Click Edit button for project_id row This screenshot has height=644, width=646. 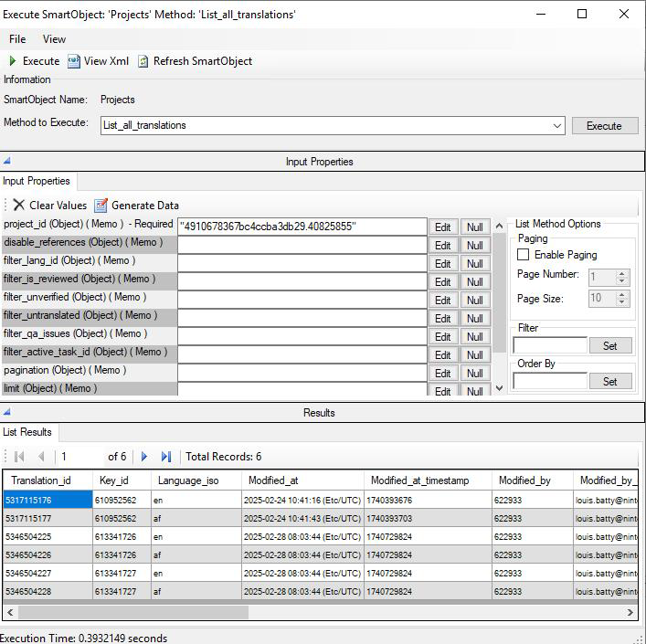(442, 227)
